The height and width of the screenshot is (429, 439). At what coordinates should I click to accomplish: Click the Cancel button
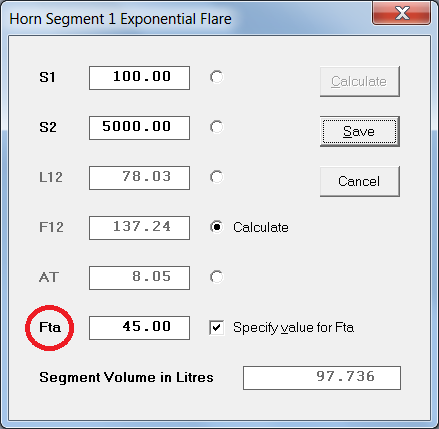(x=360, y=181)
